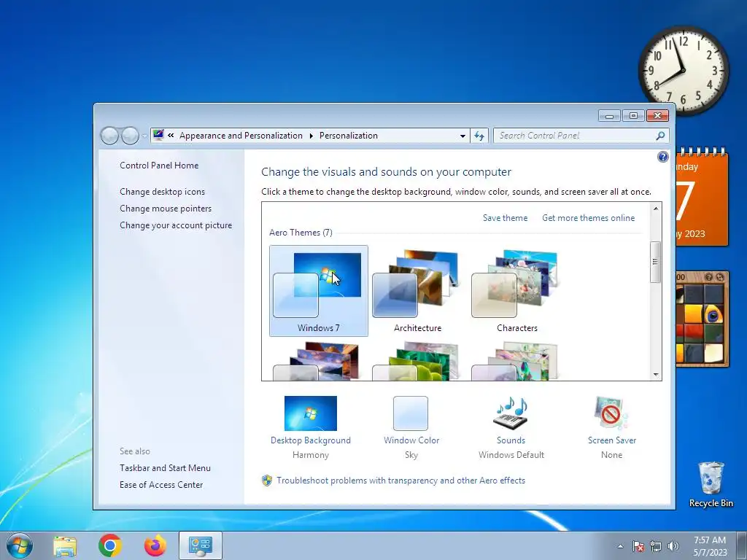
Task: Click the Control Panel icon in address bar
Action: click(x=158, y=135)
